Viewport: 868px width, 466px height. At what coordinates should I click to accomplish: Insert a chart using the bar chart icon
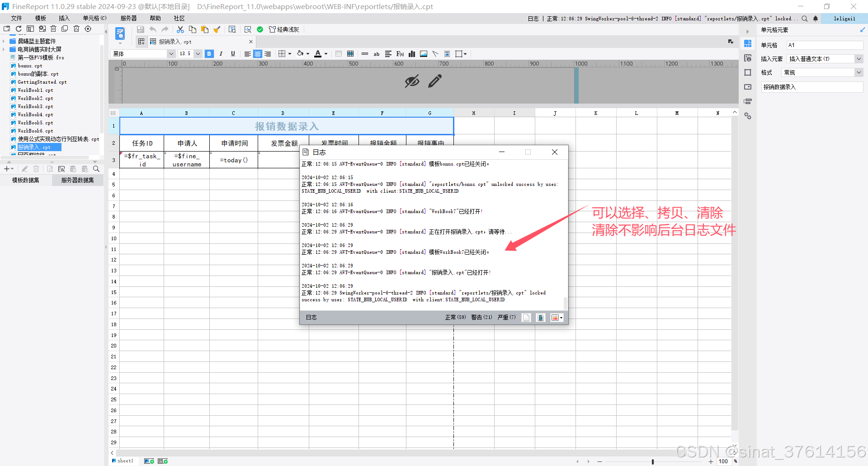tap(412, 54)
